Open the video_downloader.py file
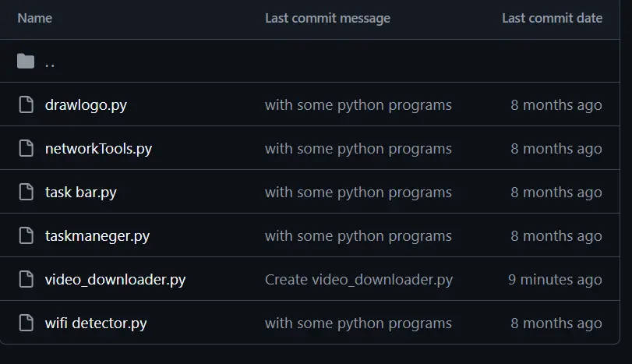This screenshot has width=632, height=364. tap(115, 279)
